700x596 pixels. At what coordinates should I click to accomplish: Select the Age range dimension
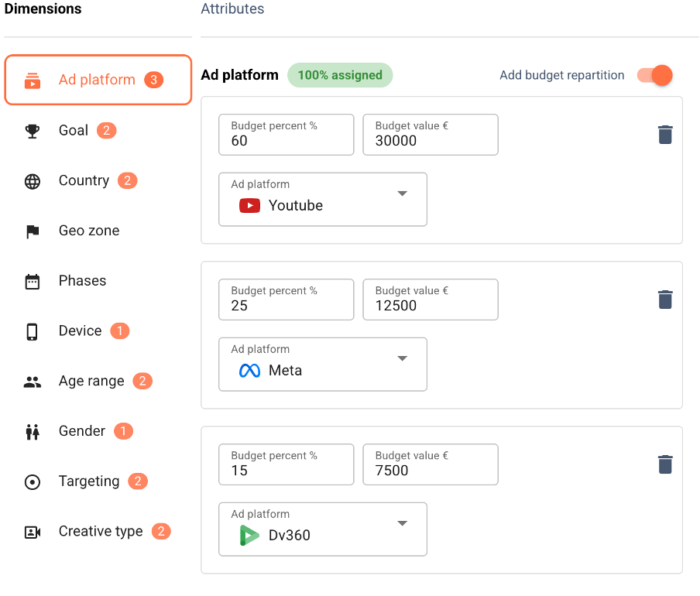pyautogui.click(x=91, y=381)
